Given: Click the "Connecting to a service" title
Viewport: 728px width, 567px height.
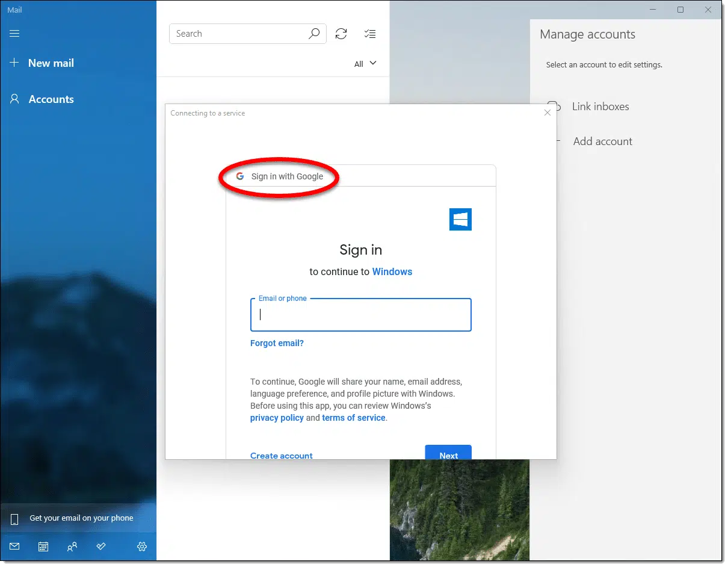Looking at the screenshot, I should tap(208, 113).
